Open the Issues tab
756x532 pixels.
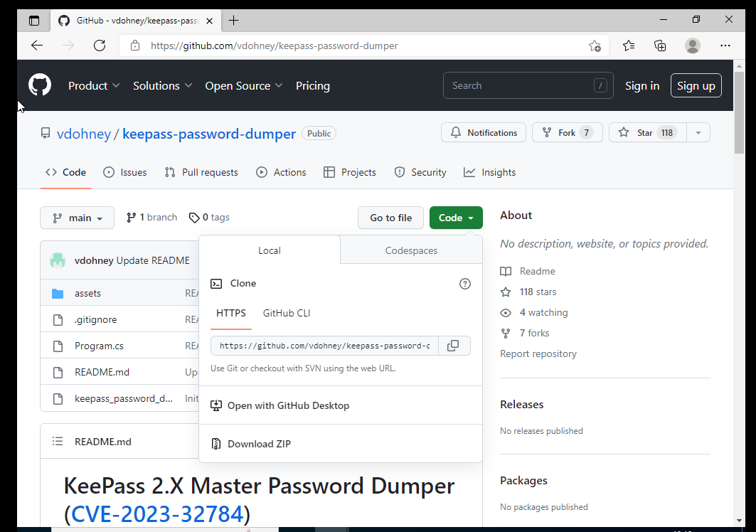tap(125, 172)
